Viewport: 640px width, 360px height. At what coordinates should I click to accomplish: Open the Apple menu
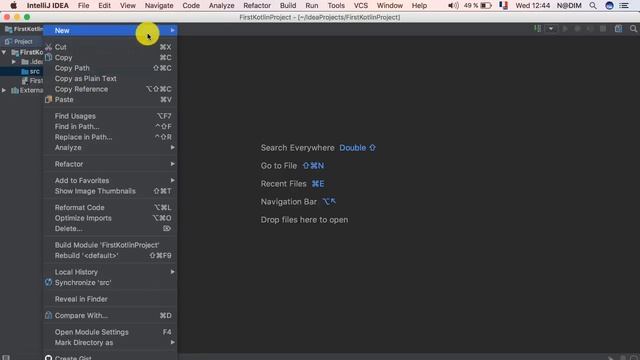coord(13,5)
